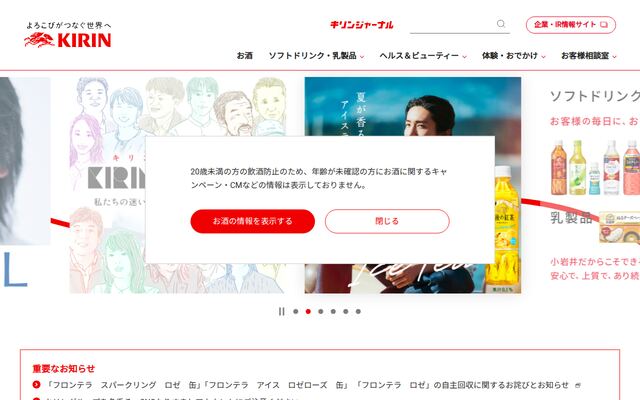Click external link icon after フロンテラ notice
The width and height of the screenshot is (640, 400).
(x=578, y=385)
